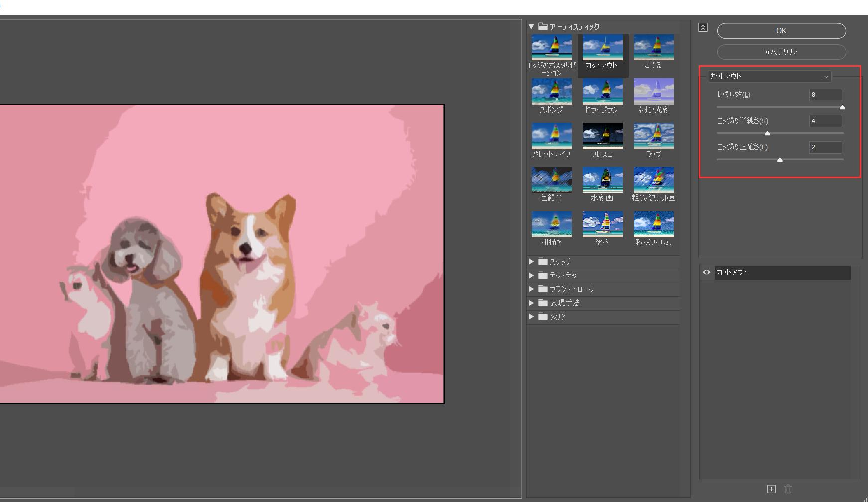
Task: Collapse the アーティスティック folder
Action: [531, 27]
